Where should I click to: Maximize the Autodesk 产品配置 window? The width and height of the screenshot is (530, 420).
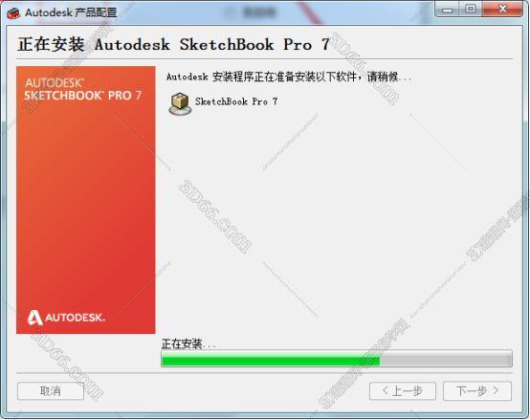pyautogui.click(x=470, y=10)
